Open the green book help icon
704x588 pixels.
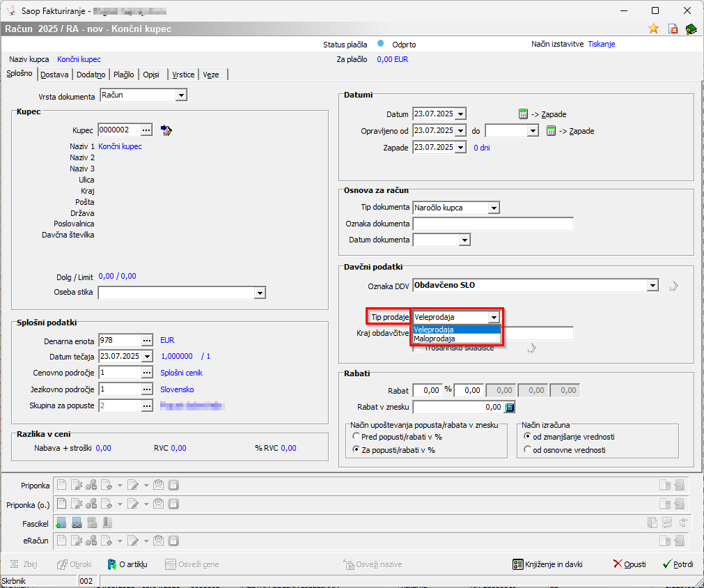tap(691, 29)
